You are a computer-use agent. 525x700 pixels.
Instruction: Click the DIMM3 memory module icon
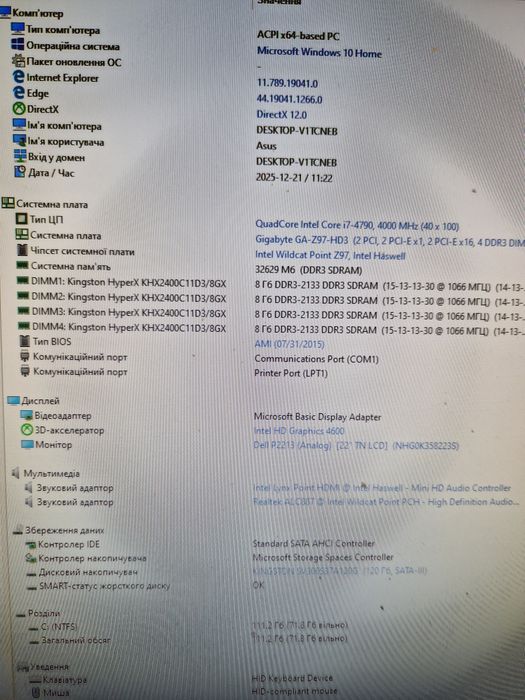pyautogui.click(x=24, y=311)
